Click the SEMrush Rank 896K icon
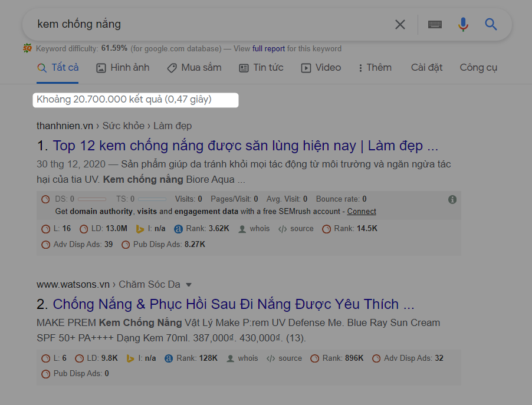This screenshot has height=405, width=532. pyautogui.click(x=314, y=358)
